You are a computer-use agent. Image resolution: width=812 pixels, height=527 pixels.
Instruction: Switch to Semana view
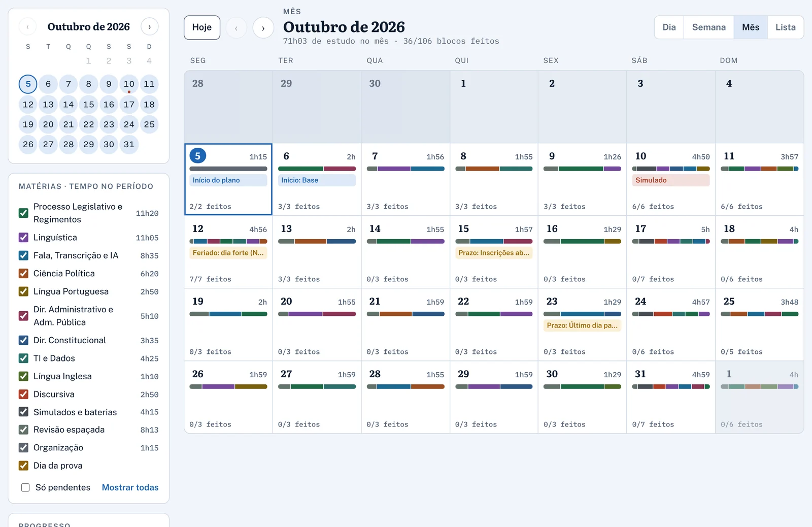708,27
